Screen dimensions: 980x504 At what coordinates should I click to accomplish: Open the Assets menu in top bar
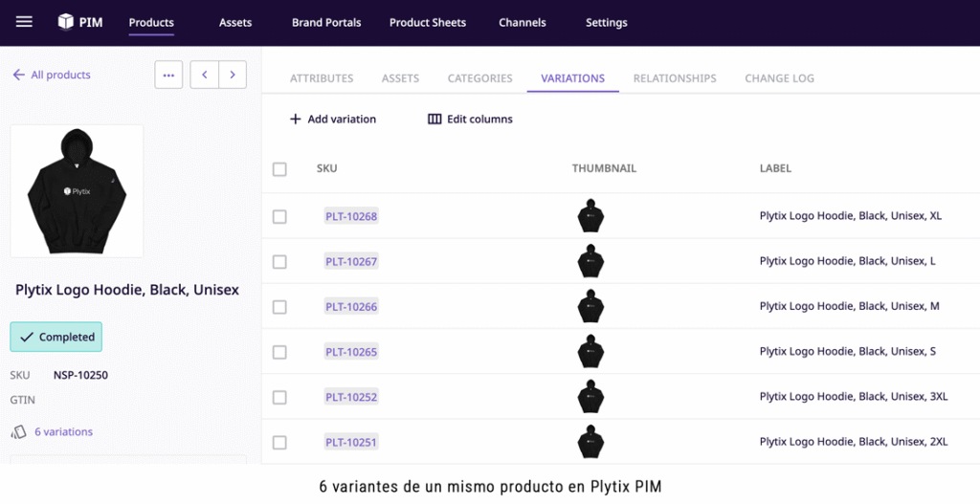pos(235,23)
